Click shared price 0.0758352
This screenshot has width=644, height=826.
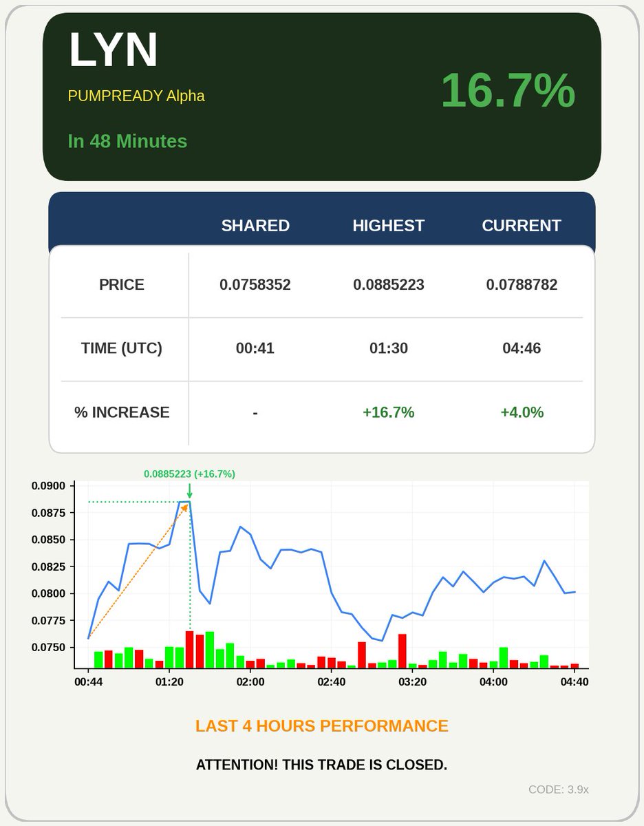tap(255, 285)
